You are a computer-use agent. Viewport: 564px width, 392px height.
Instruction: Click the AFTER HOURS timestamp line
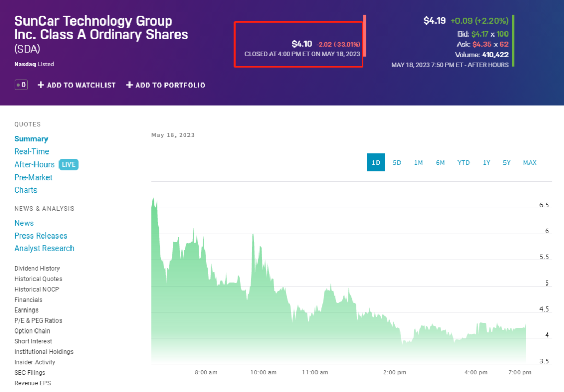coord(450,65)
